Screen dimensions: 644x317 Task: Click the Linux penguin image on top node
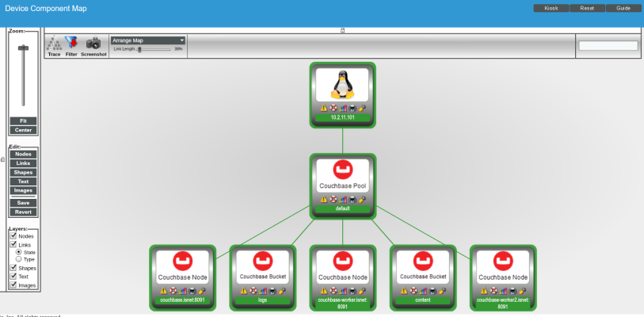342,85
